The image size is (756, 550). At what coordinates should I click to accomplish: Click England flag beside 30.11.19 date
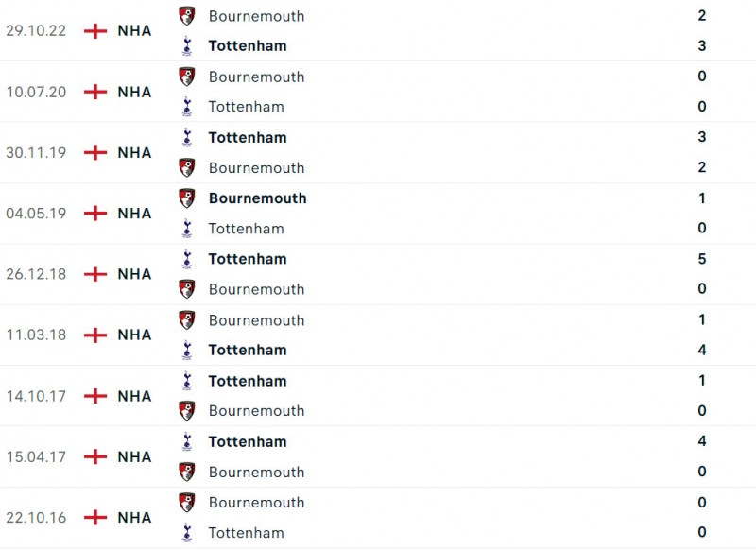click(x=95, y=152)
